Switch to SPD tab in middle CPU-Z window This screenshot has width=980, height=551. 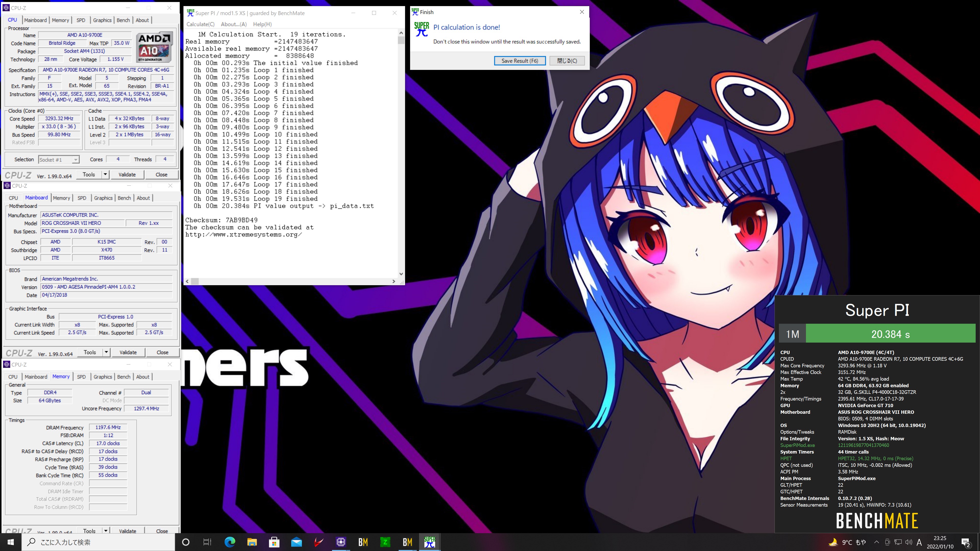82,198
